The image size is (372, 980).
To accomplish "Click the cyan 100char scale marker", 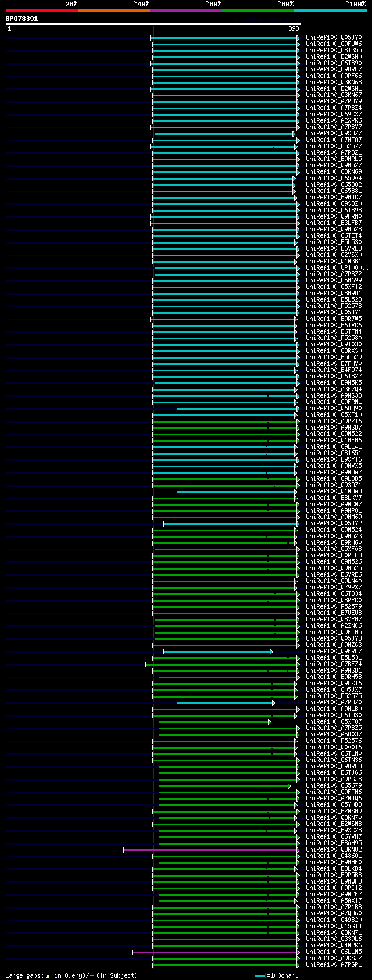I will pos(260,975).
